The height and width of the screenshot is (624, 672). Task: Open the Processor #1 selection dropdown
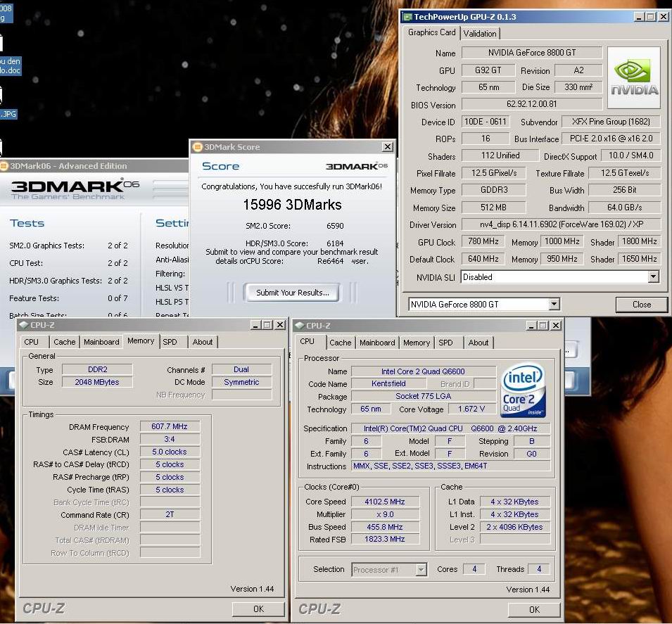tap(421, 570)
